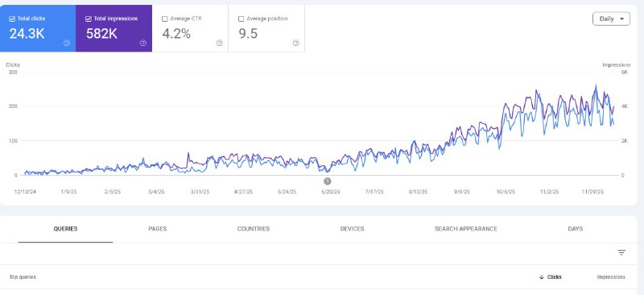The height and width of the screenshot is (295, 644).
Task: Open the Search Appearance tab
Action: (466, 229)
